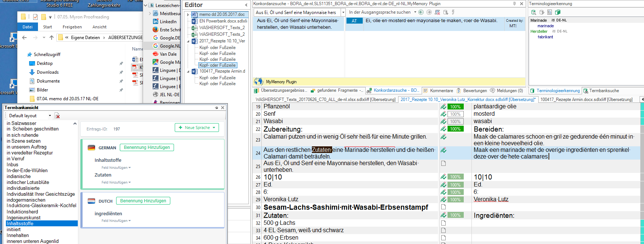This screenshot has height=244, width=644.
Task: Open the concordance search text dropdown arrow
Action: (343, 12)
